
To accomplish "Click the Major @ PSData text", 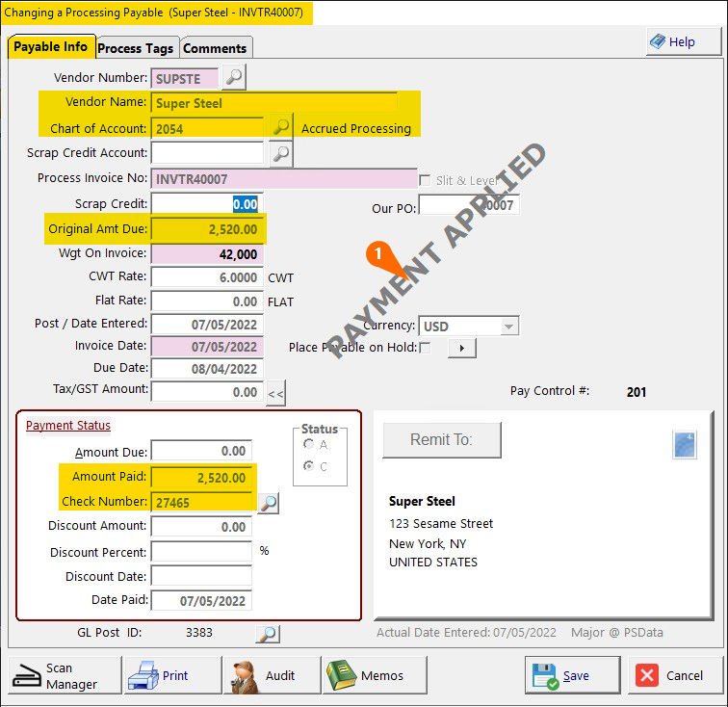I will [x=617, y=632].
